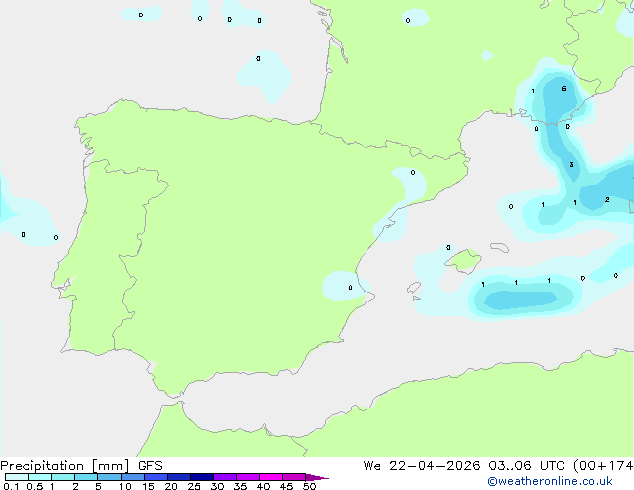Viewport: 634px width, 490px height.
Task: Click the 15–20 mm legend color swatch
Action: (156, 477)
